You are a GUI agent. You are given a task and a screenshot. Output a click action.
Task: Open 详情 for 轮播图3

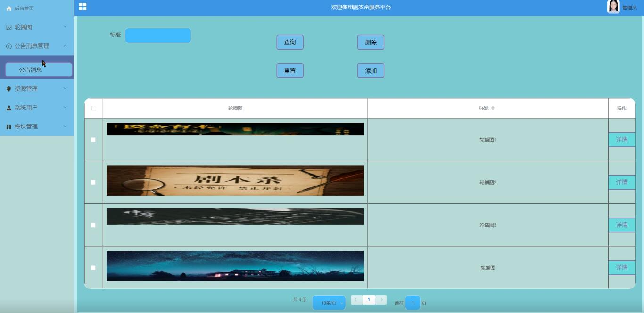[621, 225]
